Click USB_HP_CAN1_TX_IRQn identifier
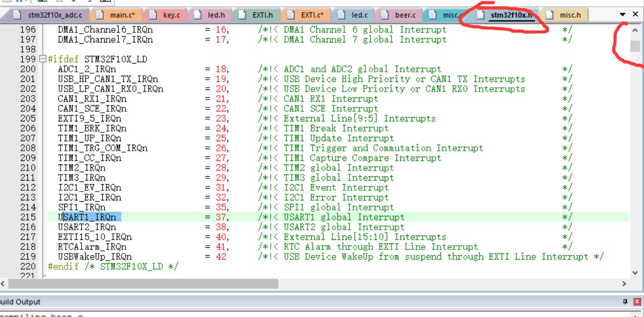Viewport: 644px width, 317px height. tap(108, 79)
